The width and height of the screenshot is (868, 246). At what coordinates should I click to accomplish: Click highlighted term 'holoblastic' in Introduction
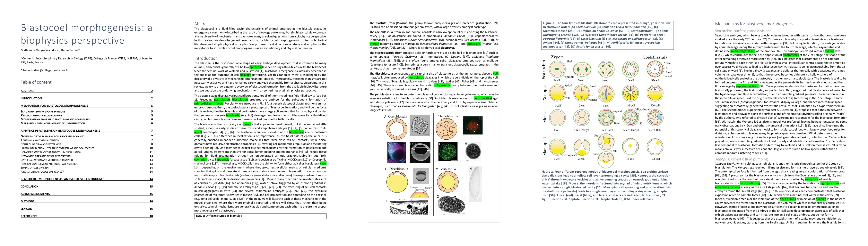(x=233, y=115)
